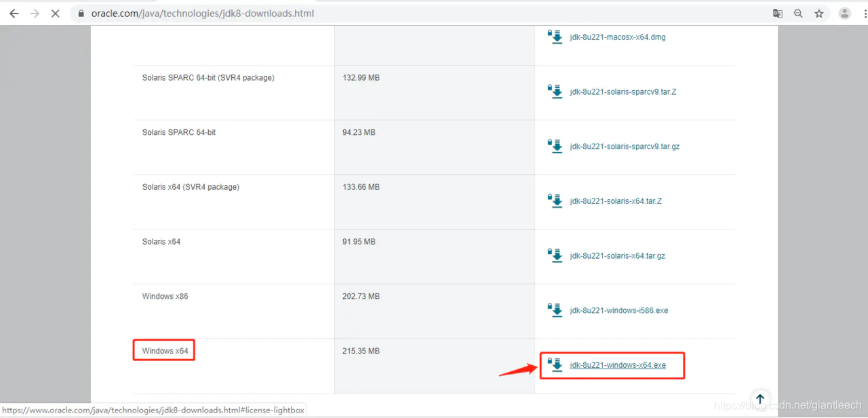Open the user profile avatar
Viewport: 868px width, 418px height.
coord(844,14)
